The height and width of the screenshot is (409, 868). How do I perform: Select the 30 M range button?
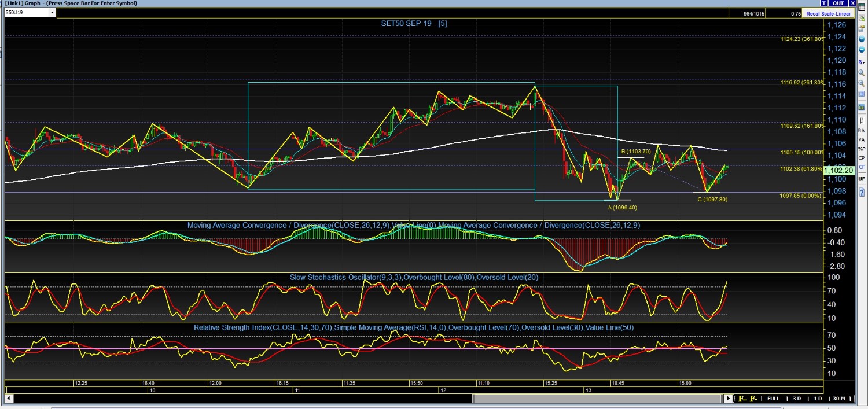[838, 399]
